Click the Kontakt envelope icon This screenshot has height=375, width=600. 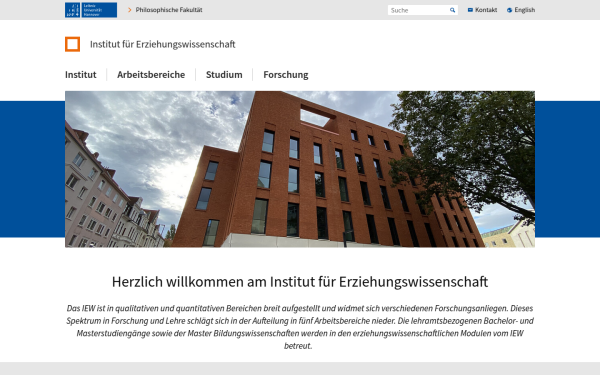[470, 10]
